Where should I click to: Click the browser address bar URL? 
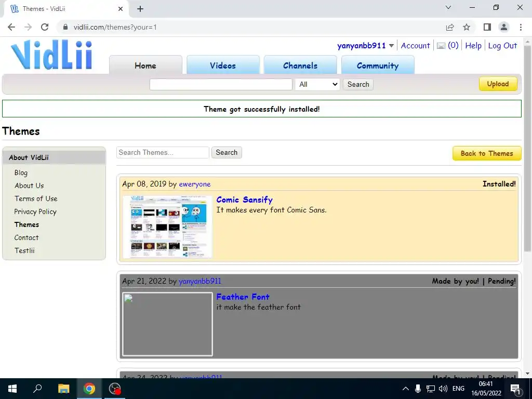[115, 27]
